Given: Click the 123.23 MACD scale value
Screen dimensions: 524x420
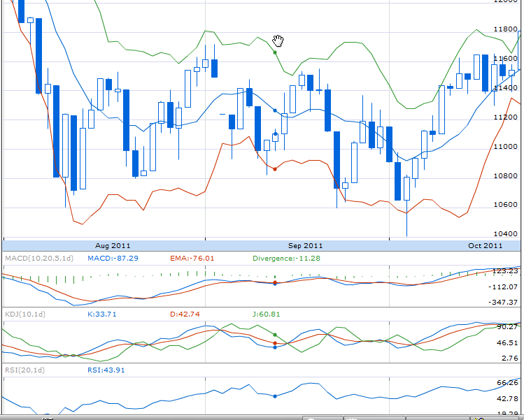Looking at the screenshot, I should pos(505,271).
